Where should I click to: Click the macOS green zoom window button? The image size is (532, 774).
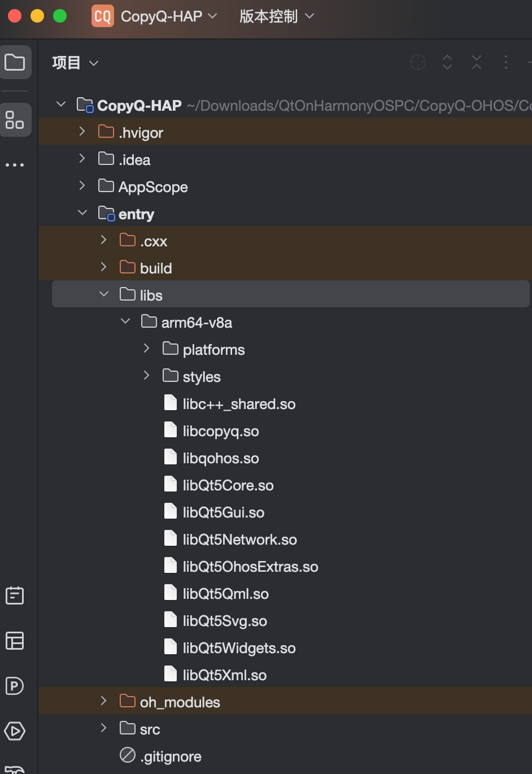coord(60,16)
